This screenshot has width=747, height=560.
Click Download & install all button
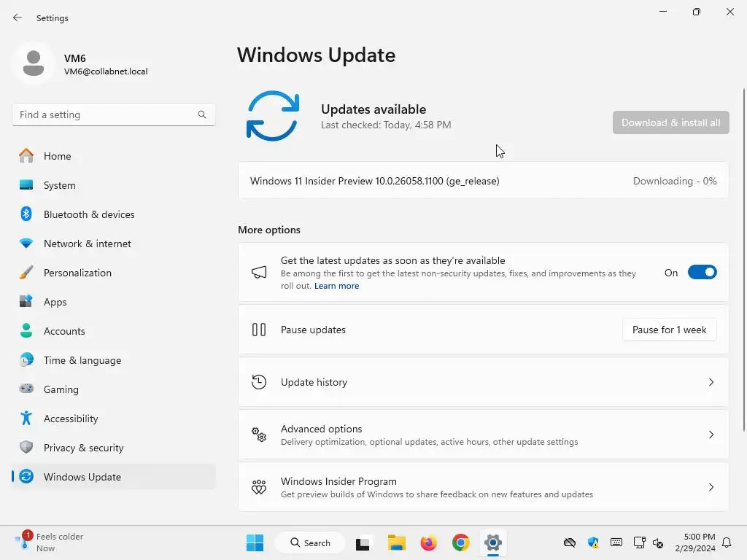pos(671,122)
